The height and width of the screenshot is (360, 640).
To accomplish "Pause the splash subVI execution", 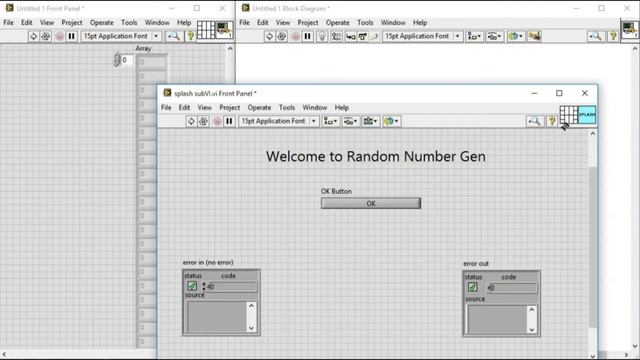I will point(229,121).
